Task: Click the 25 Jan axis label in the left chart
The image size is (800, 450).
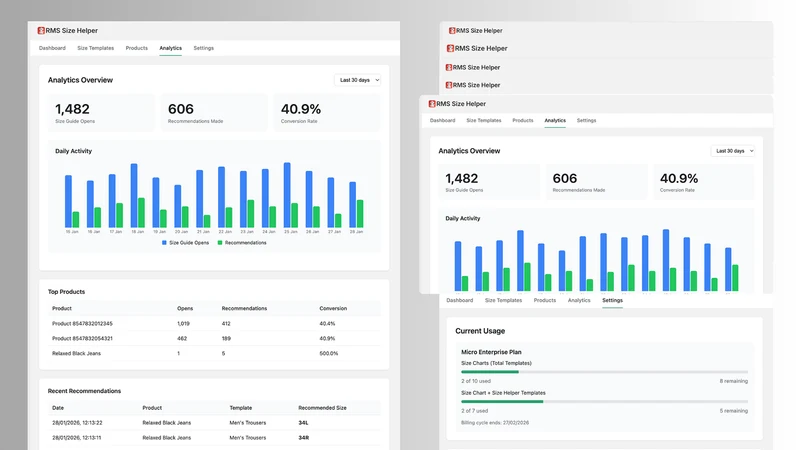Action: pos(291,232)
